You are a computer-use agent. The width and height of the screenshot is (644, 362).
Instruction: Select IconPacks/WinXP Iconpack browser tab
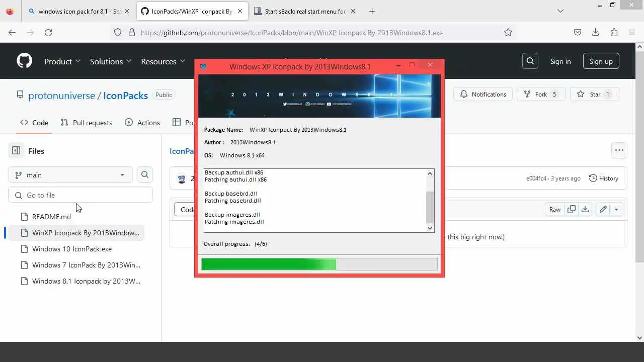(x=192, y=11)
